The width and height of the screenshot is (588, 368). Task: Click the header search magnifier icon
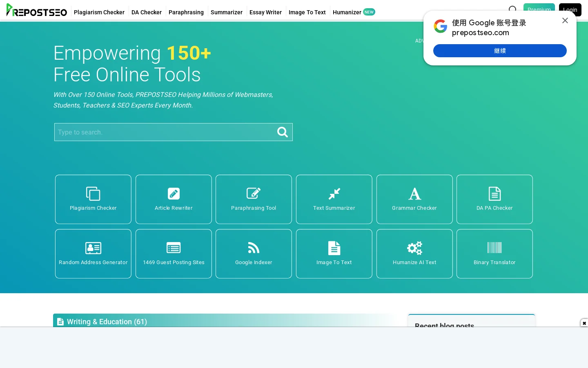(x=513, y=9)
